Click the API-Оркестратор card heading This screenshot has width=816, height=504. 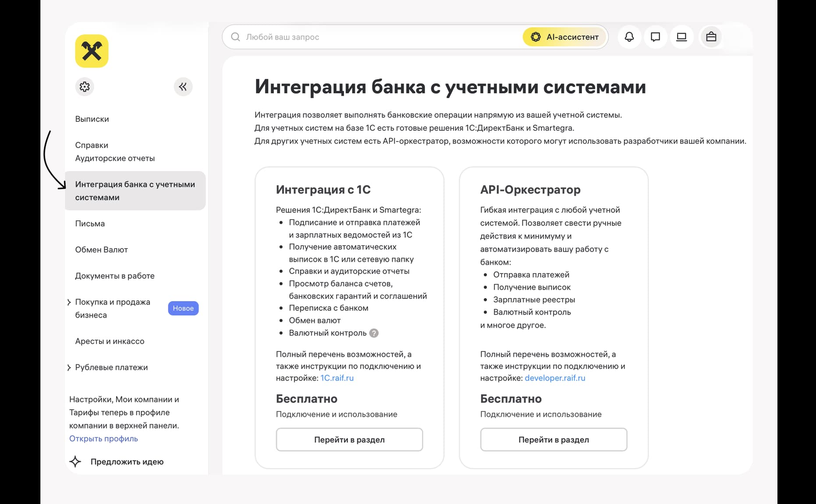[x=530, y=189]
